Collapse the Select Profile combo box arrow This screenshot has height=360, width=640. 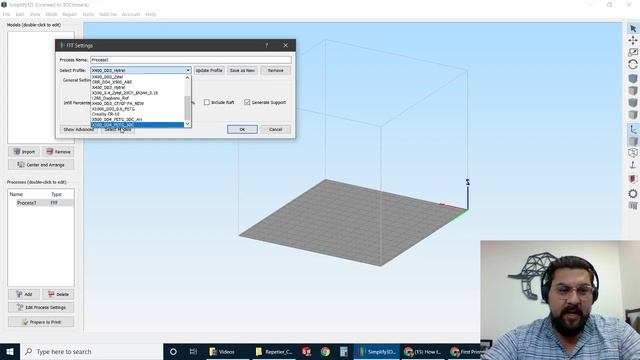(188, 70)
